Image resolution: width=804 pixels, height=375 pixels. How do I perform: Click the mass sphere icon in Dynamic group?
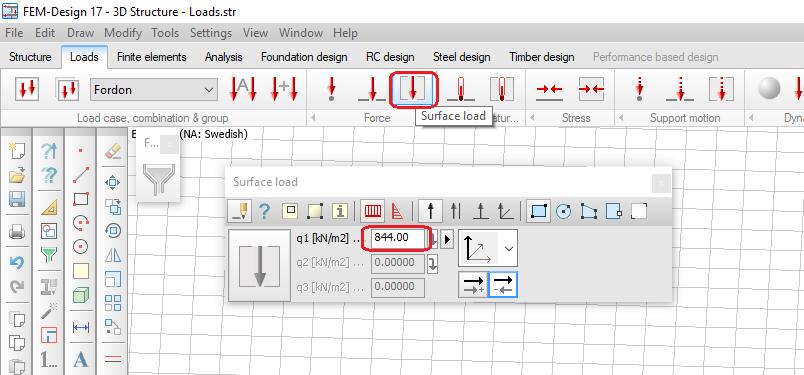(769, 89)
